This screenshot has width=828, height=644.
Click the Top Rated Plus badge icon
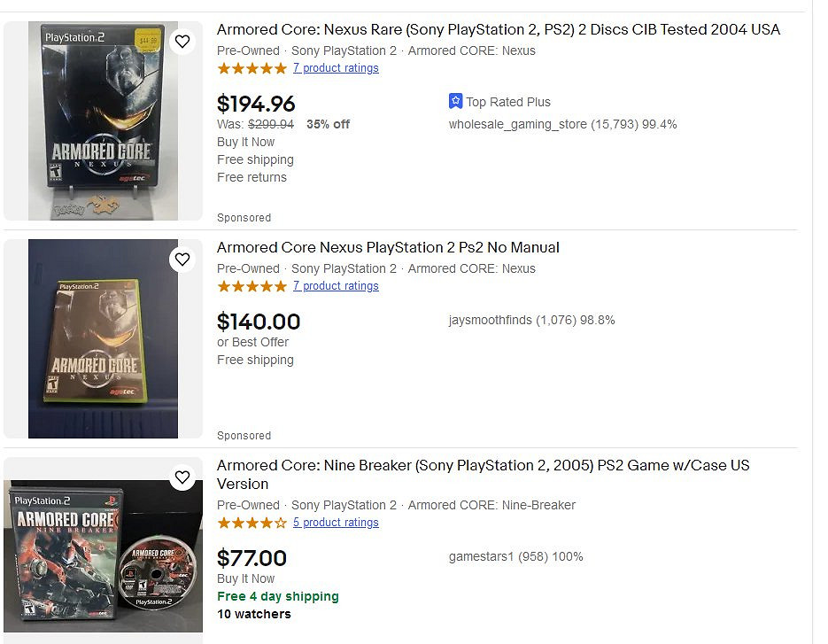tap(456, 102)
